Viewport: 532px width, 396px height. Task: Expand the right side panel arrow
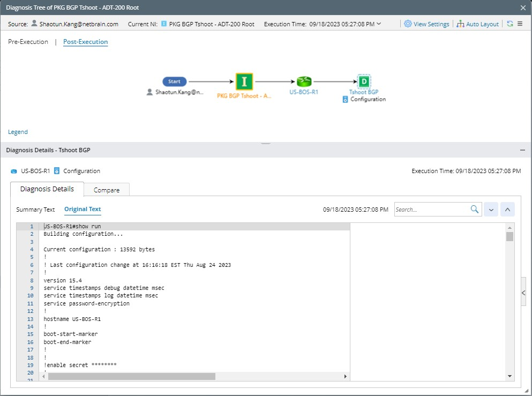(x=523, y=293)
